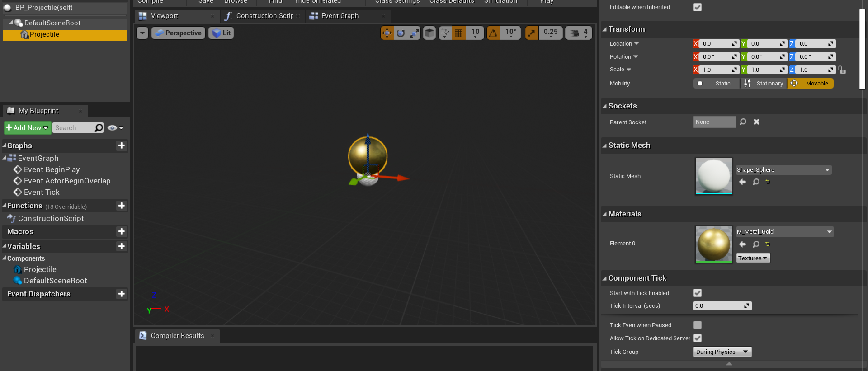
Task: Open grid snap size 10 dropdown
Action: point(475,33)
